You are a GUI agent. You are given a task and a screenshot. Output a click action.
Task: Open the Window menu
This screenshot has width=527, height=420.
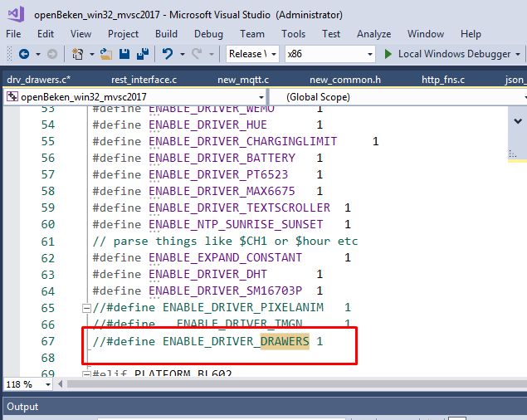click(x=426, y=34)
